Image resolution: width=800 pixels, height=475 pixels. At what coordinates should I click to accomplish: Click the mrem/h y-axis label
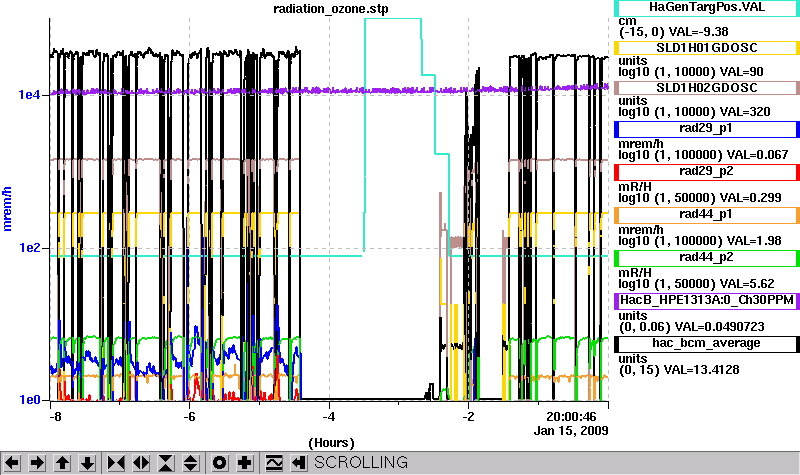[7, 209]
